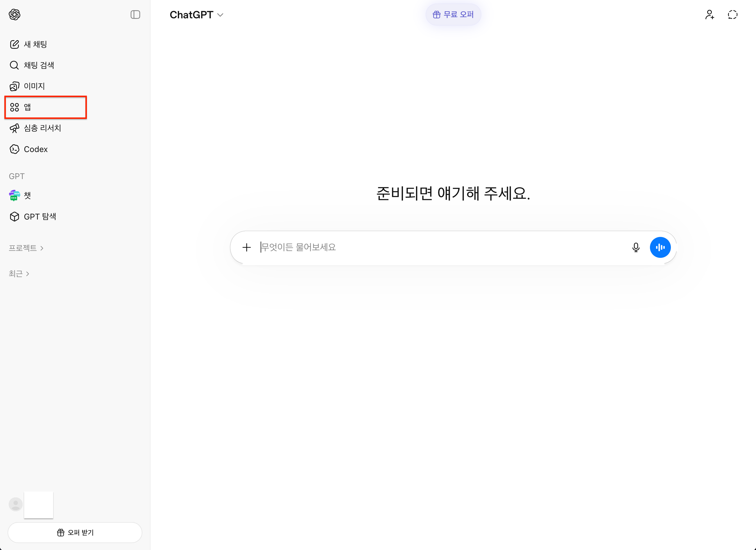
Task: Click the plus attach icon
Action: point(246,247)
